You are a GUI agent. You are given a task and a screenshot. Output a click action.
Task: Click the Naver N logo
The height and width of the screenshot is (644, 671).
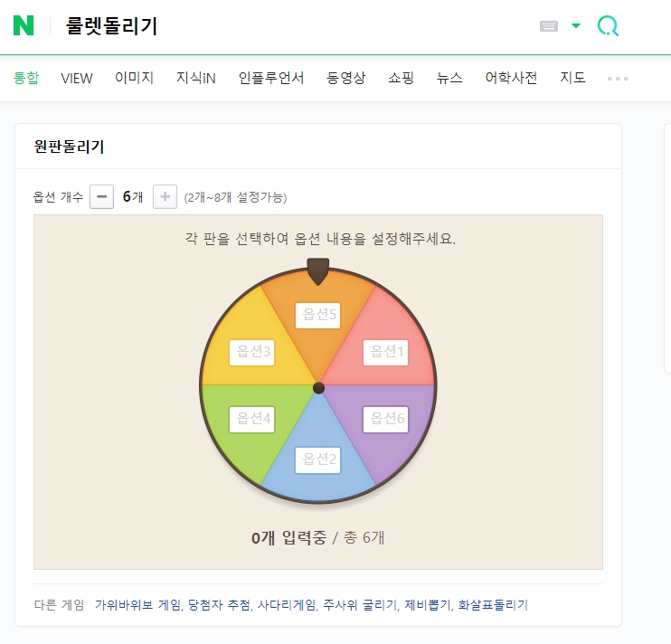[24, 25]
